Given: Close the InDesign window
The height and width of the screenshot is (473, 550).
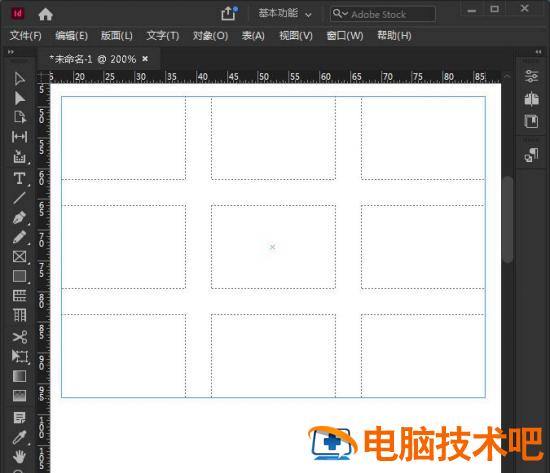Looking at the screenshot, I should click(524, 8).
